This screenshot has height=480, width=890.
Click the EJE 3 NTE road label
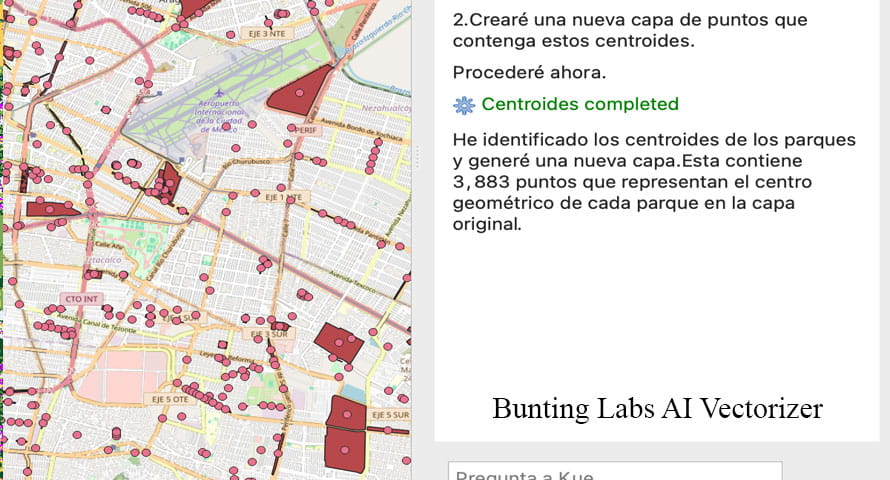(x=266, y=34)
